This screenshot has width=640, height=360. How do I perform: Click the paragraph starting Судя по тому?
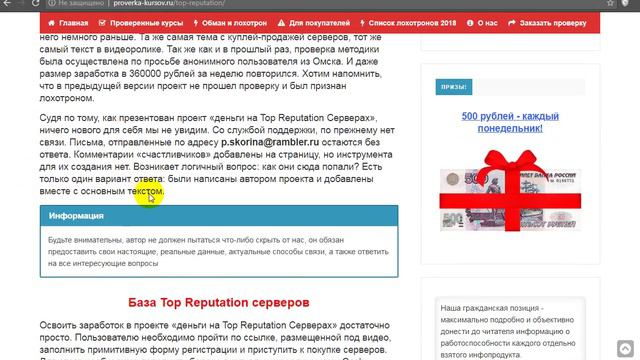pyautogui.click(x=217, y=154)
